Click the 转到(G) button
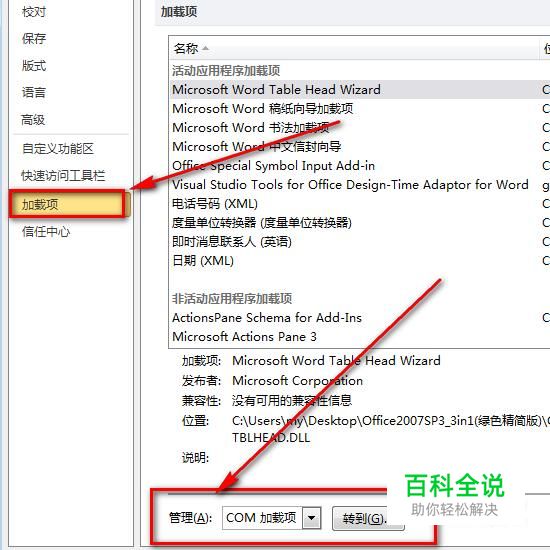The image size is (550, 550). 368,518
